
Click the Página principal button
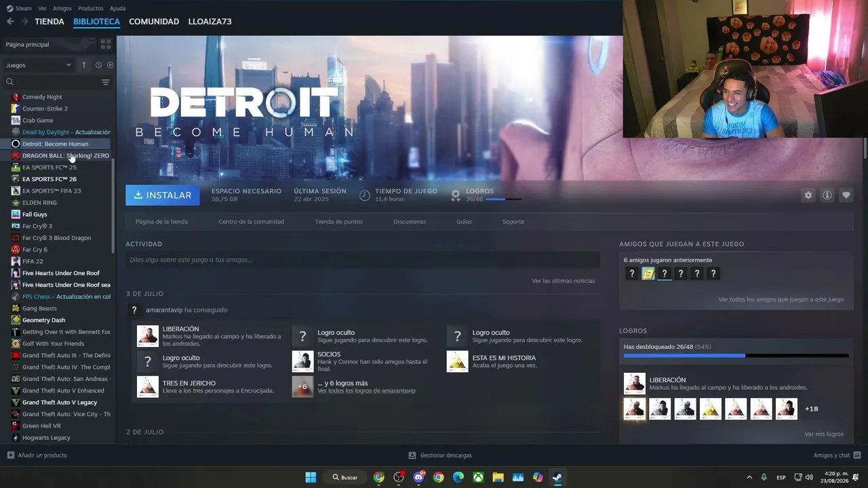point(48,45)
